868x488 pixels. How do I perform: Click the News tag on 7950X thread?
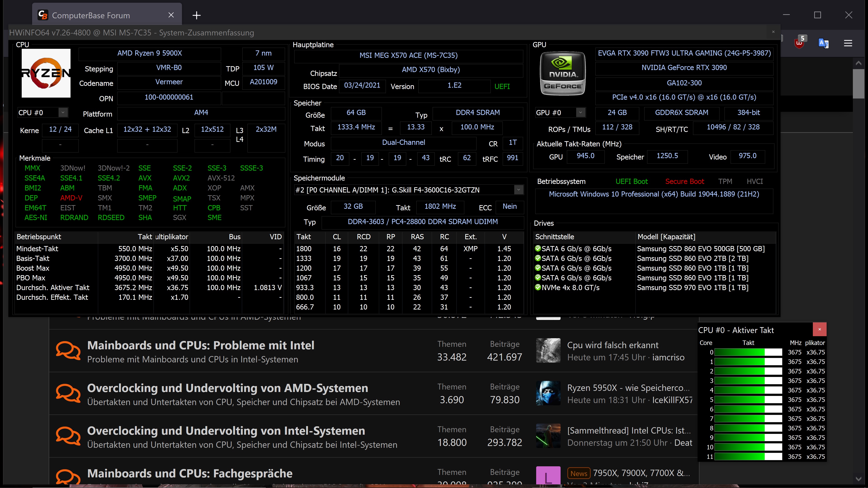[579, 473]
